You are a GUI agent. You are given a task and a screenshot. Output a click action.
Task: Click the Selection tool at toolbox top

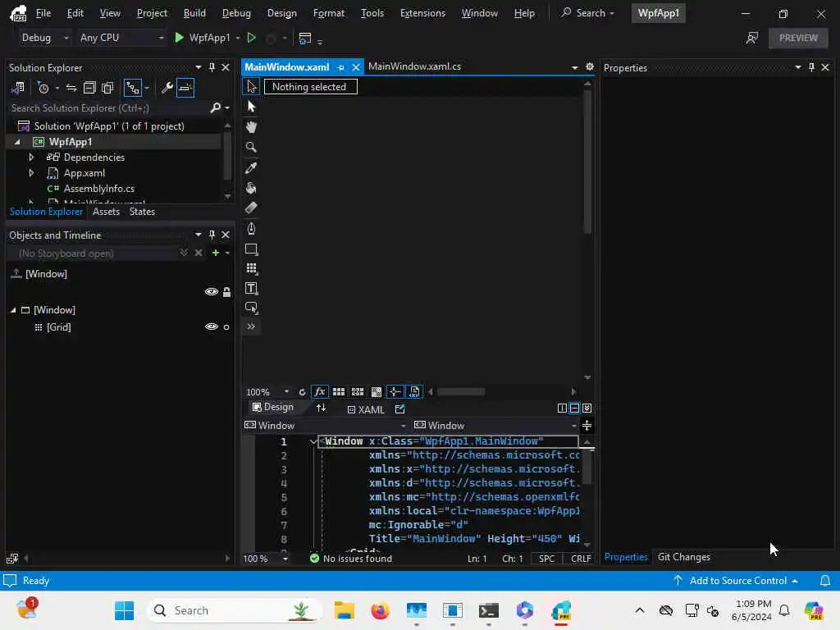[x=251, y=87]
